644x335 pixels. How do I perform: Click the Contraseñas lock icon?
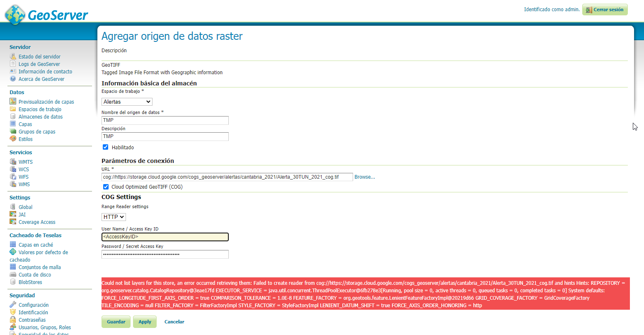(x=13, y=320)
